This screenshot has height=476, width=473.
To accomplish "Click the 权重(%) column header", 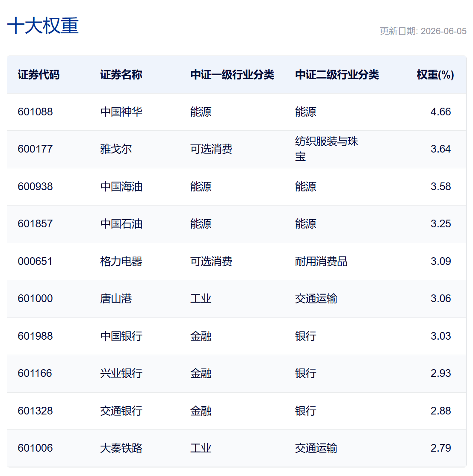I will (435, 75).
